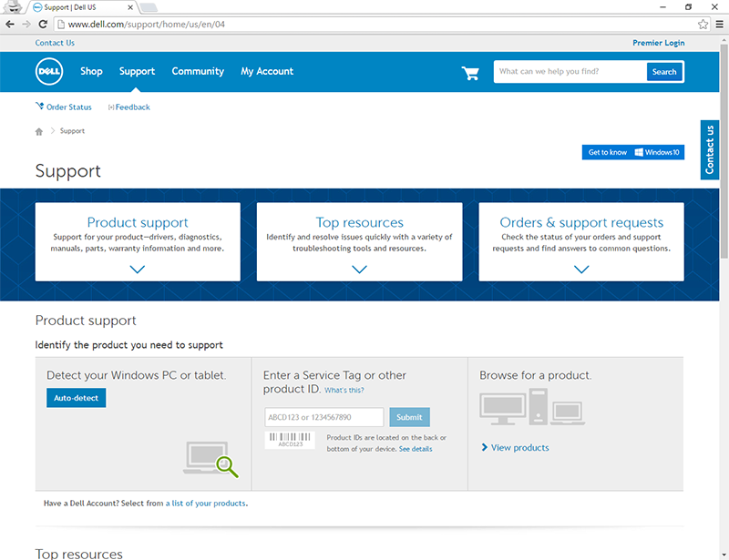
Task: Click the Dell logo icon
Action: (x=48, y=72)
